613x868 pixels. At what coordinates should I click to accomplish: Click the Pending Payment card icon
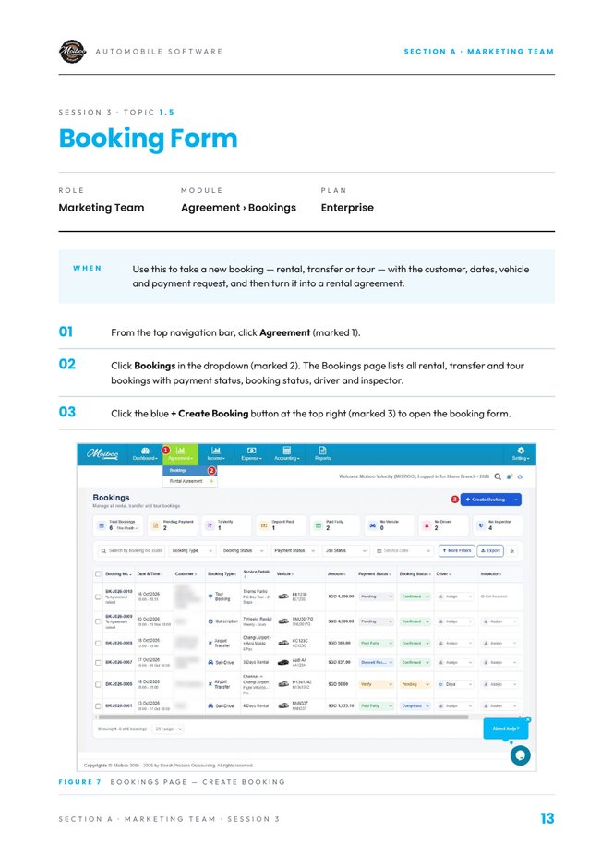coord(155,525)
